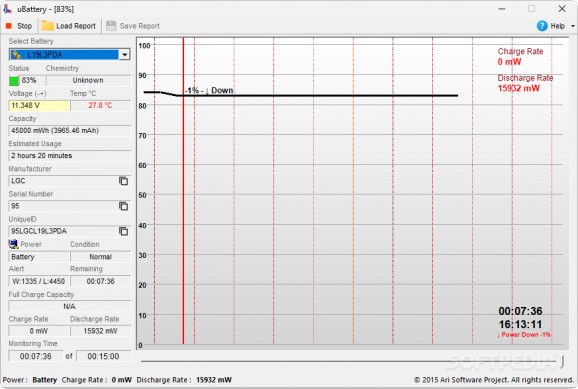Click the Voltage field 11.348 V

point(39,105)
